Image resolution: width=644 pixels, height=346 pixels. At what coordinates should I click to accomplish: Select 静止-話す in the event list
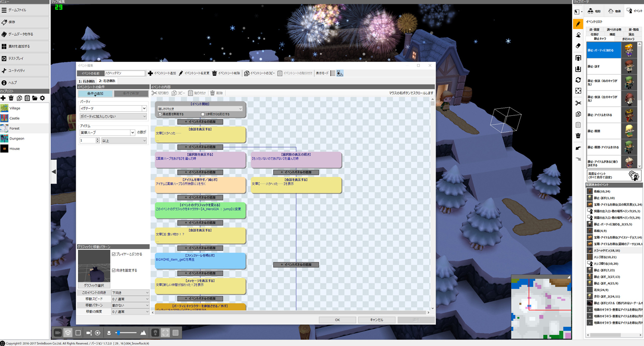tap(612, 66)
